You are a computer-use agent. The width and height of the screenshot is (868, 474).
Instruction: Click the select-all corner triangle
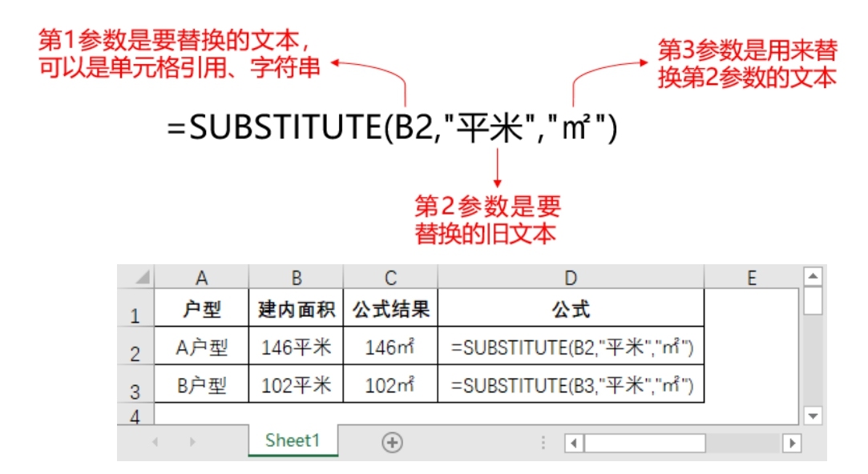[x=143, y=276]
